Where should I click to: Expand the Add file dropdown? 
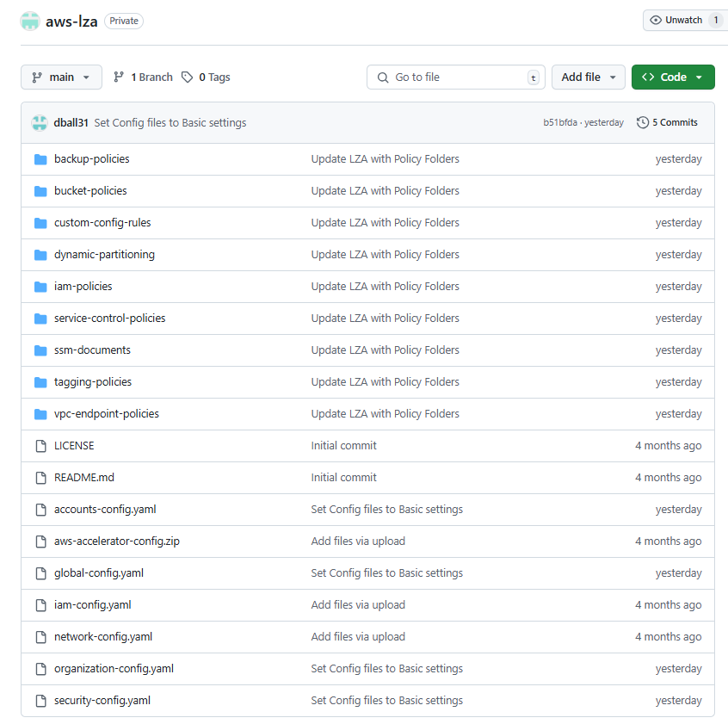[x=589, y=77]
